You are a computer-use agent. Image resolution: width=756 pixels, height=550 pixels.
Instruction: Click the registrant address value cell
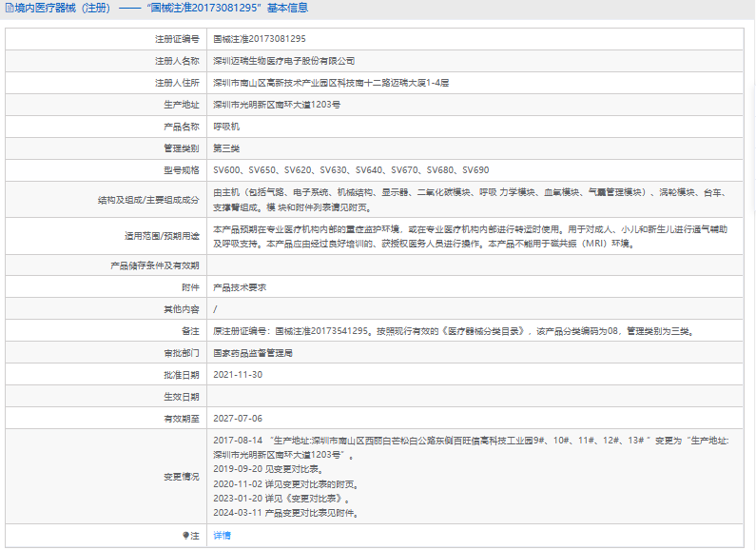pos(330,83)
